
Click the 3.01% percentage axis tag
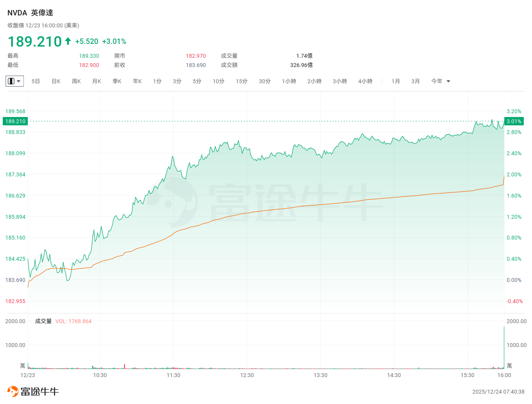514,121
